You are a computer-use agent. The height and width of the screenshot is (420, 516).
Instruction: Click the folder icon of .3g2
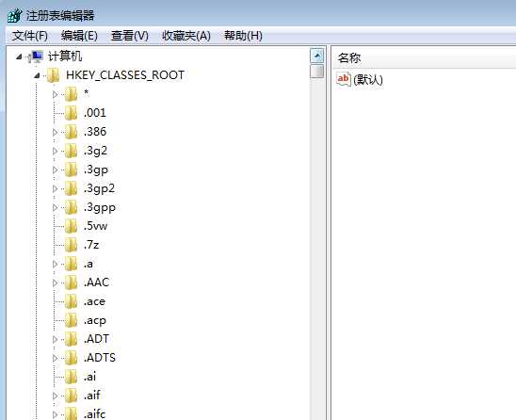(x=71, y=151)
